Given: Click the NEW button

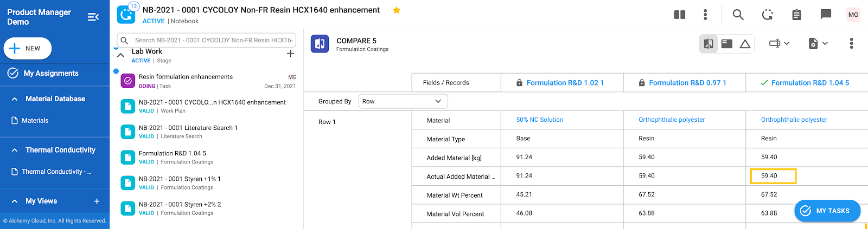Looking at the screenshot, I should click(28, 48).
